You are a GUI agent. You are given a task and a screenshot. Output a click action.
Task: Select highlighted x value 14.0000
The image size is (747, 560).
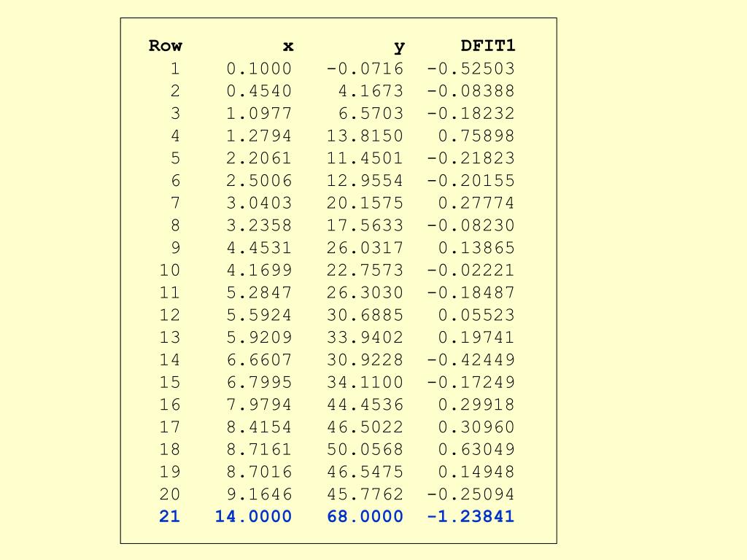point(253,516)
